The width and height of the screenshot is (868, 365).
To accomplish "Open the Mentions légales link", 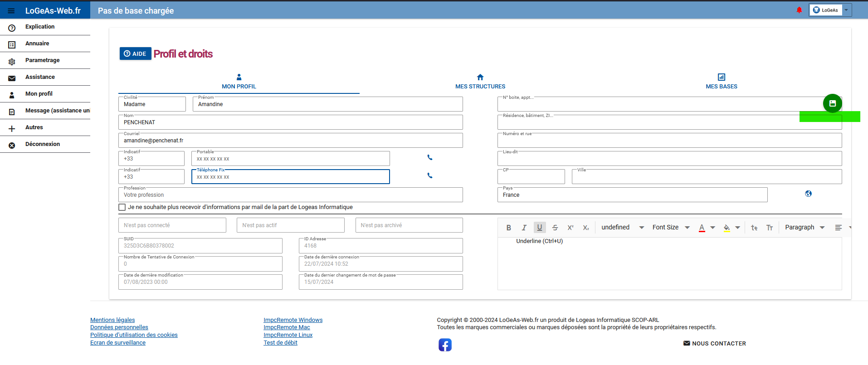I will tap(112, 320).
